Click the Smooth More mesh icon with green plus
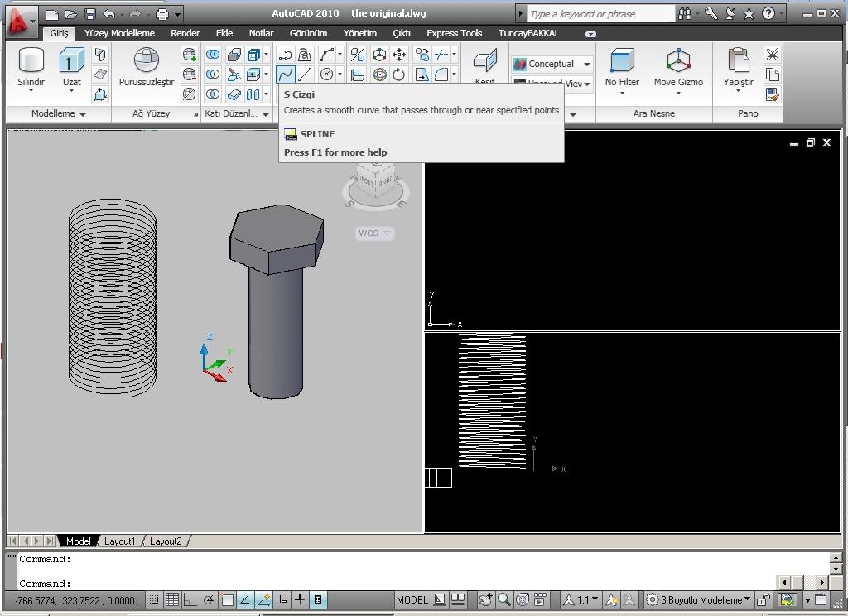The width and height of the screenshot is (848, 616). pyautogui.click(x=190, y=54)
